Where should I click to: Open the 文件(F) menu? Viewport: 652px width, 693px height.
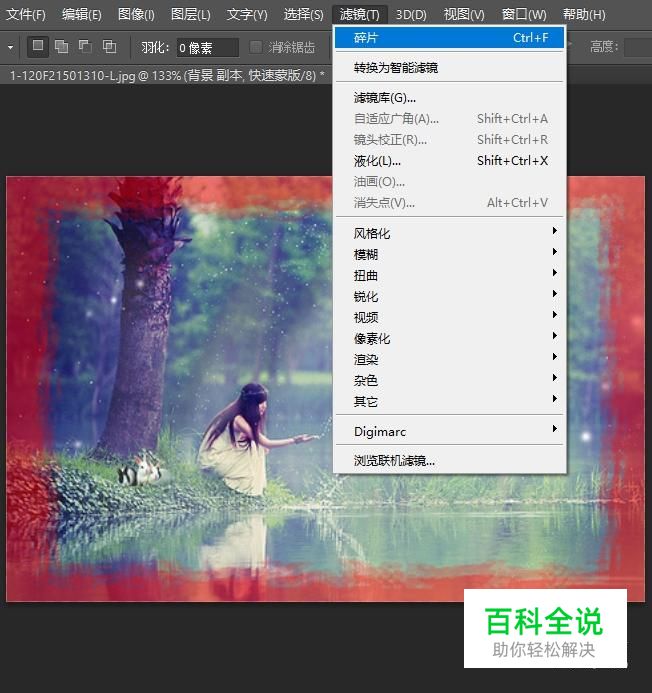tap(26, 15)
